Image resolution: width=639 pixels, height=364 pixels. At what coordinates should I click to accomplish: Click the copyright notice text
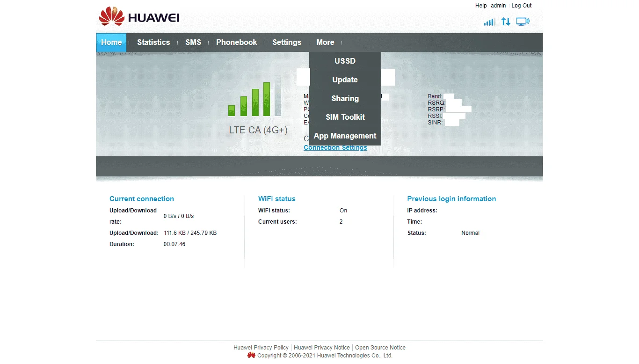click(x=325, y=356)
